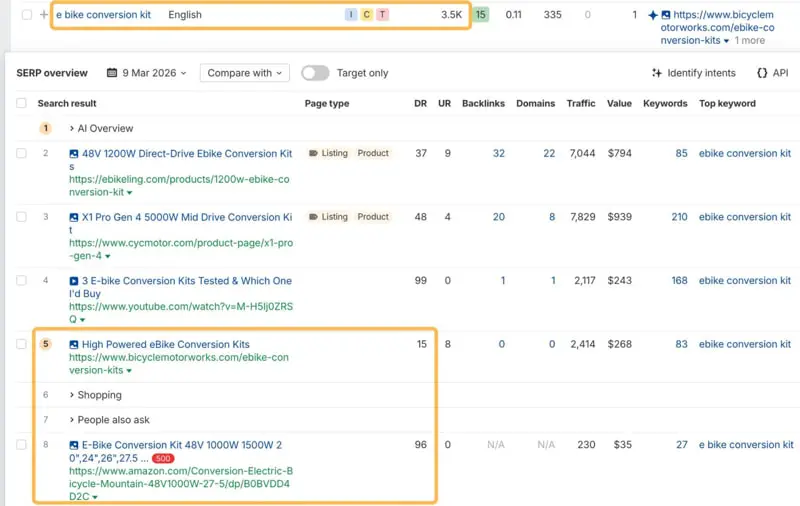
Task: Click the position 5 badge
Action: click(45, 344)
